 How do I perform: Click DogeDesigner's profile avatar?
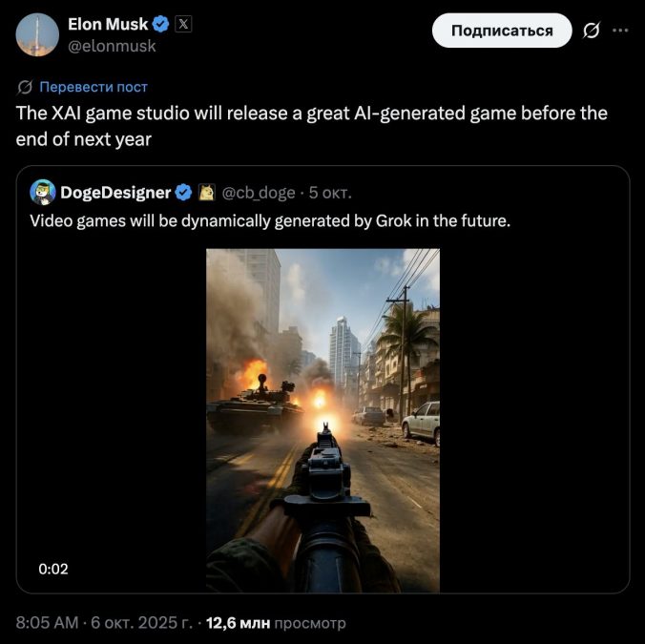(x=43, y=193)
